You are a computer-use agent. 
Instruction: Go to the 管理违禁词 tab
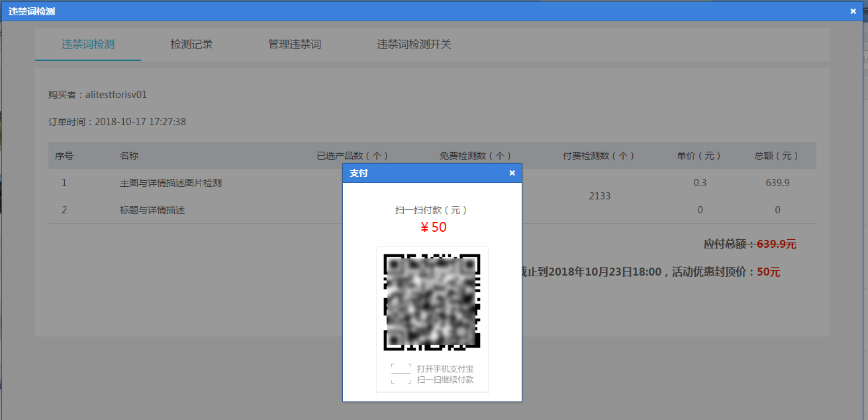click(x=295, y=44)
